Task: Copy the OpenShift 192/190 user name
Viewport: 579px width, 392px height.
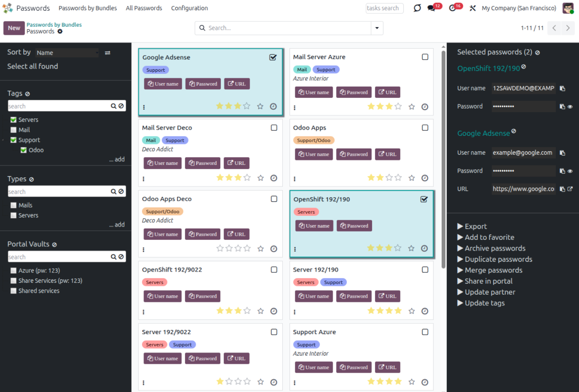Action: pos(563,89)
